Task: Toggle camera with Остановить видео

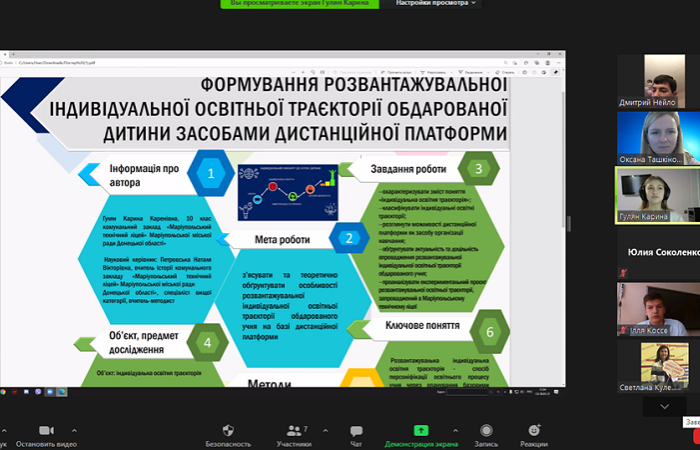Action: pyautogui.click(x=47, y=432)
